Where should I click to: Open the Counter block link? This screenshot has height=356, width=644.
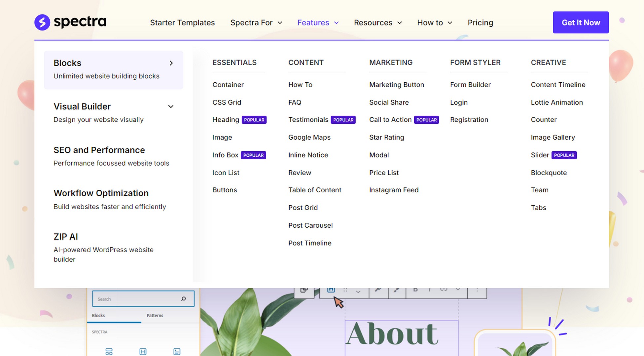pyautogui.click(x=544, y=120)
